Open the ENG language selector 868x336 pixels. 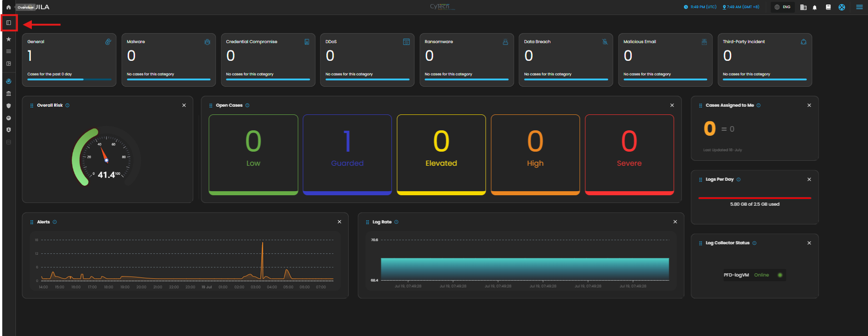click(x=783, y=7)
